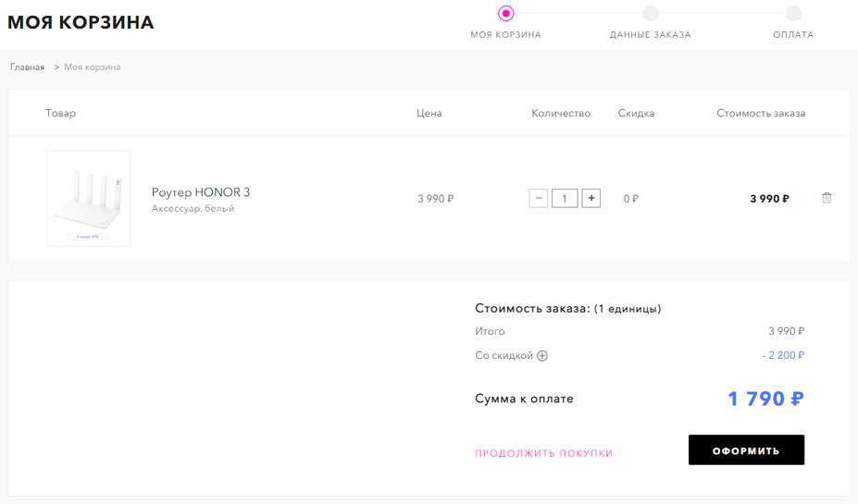Select the Оплата step label
Screen dimensions: 858x504
click(793, 35)
